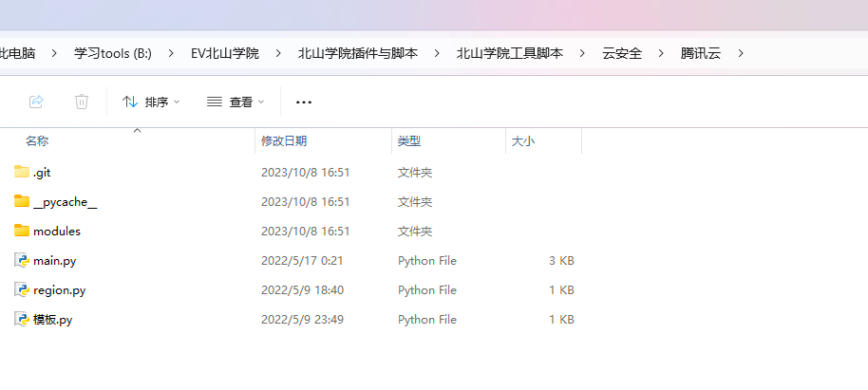Open the See more ellipsis menu
The image size is (868, 390).
304,102
